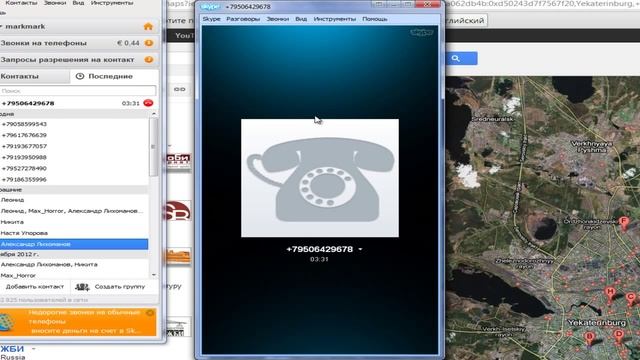Viewport: 640px width, 360px height.
Task: Click the orange icon beside Запросы разрешения на контакт
Action: [149, 60]
